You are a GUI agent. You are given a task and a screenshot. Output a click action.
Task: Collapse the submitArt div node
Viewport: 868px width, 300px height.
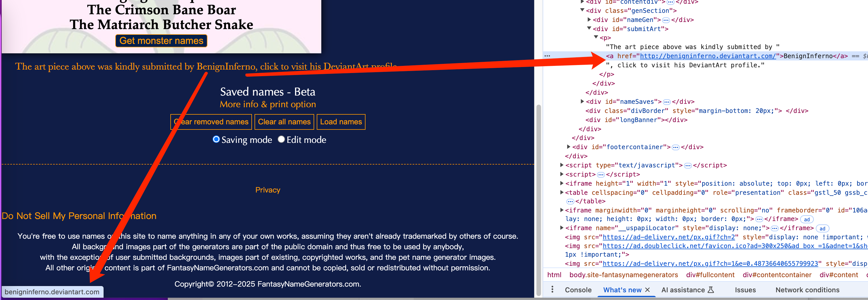589,28
